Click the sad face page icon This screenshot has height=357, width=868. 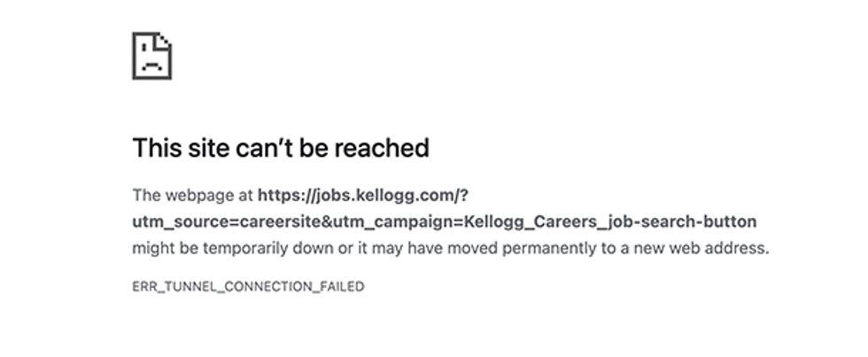click(x=151, y=56)
